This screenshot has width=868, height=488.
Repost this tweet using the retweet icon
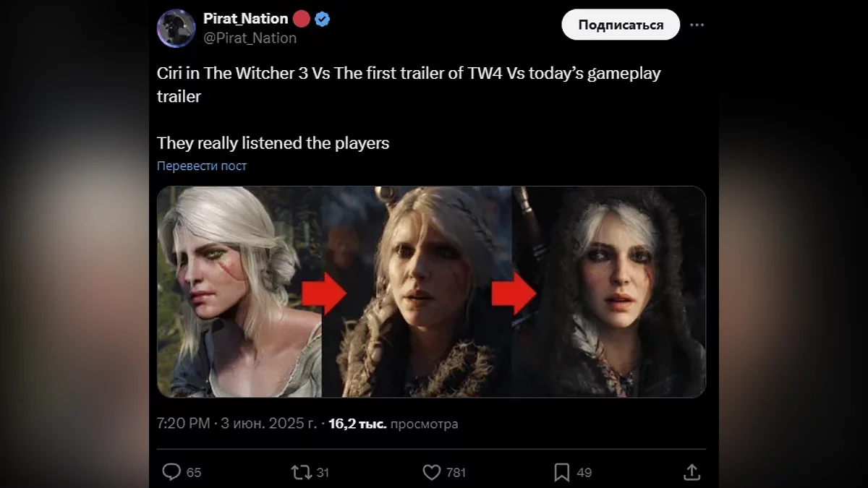(299, 472)
